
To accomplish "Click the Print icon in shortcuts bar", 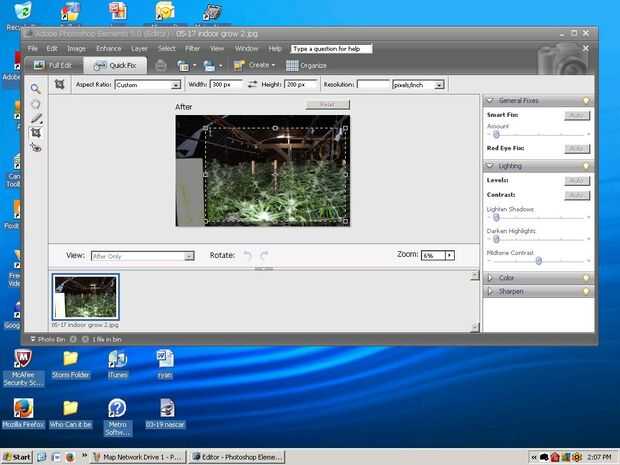I will 161,65.
